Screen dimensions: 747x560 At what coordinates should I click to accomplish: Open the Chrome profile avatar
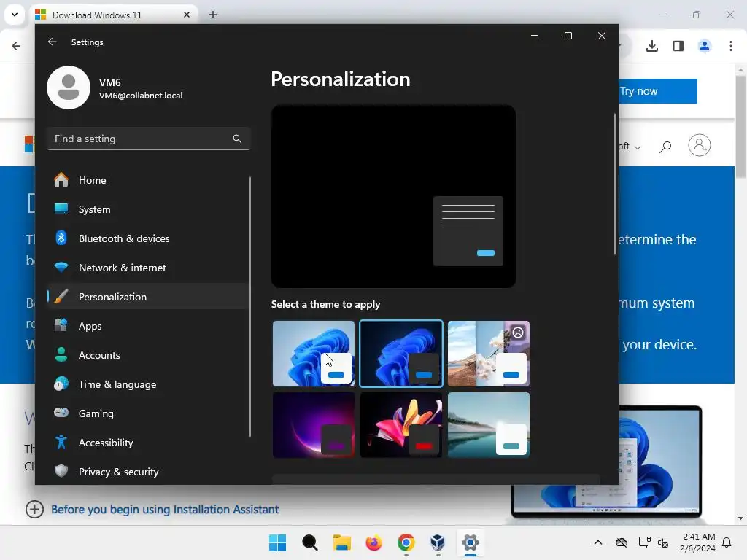point(705,46)
